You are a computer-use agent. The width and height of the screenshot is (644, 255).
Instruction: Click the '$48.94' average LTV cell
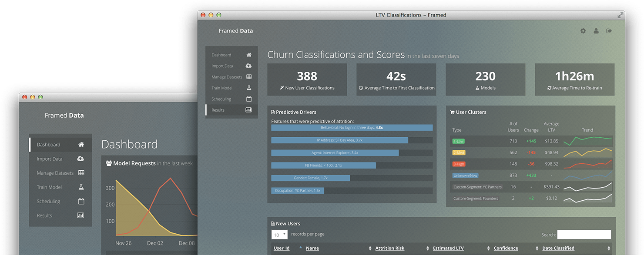(551, 152)
